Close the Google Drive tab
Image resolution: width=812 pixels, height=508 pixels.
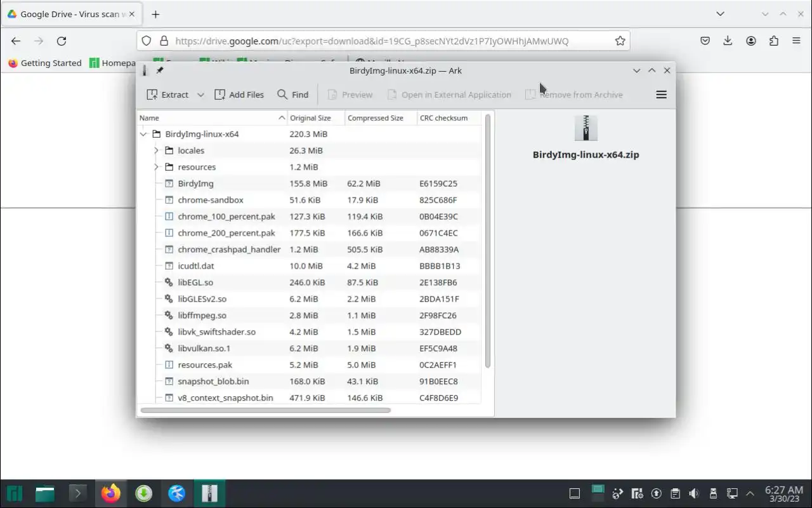[x=131, y=14]
